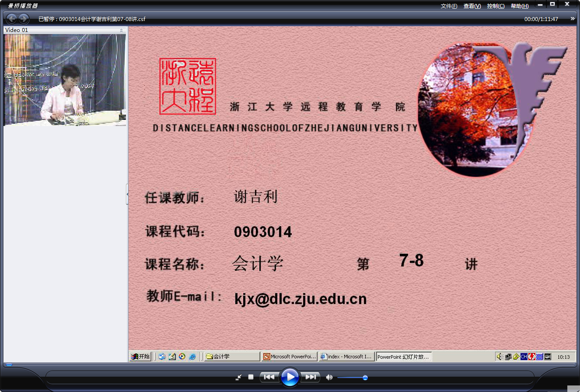Click the paused file title 0903014会计学谢吉利第07-08讲.csf

tap(102, 19)
